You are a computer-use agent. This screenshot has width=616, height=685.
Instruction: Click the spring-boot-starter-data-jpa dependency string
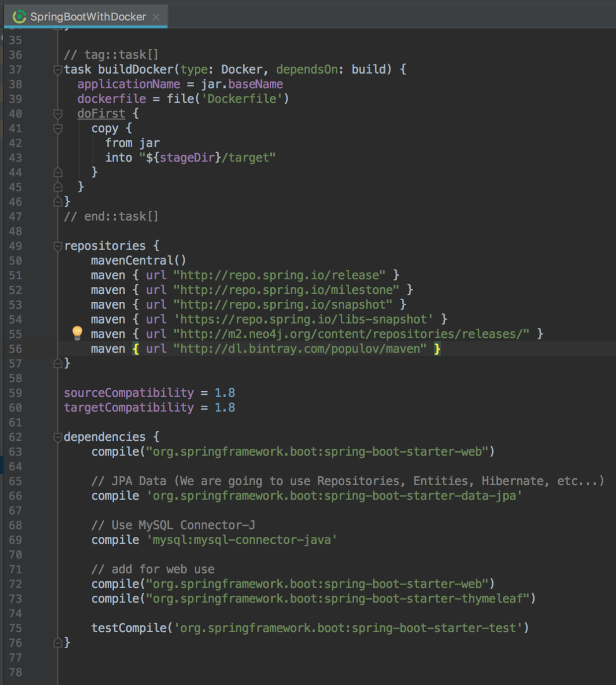tap(334, 496)
